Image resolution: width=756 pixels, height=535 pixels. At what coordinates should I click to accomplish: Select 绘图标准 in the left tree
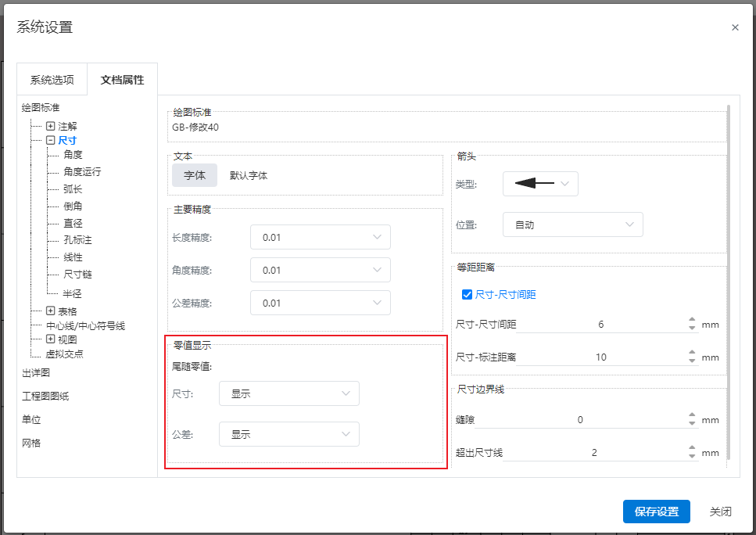tap(41, 108)
